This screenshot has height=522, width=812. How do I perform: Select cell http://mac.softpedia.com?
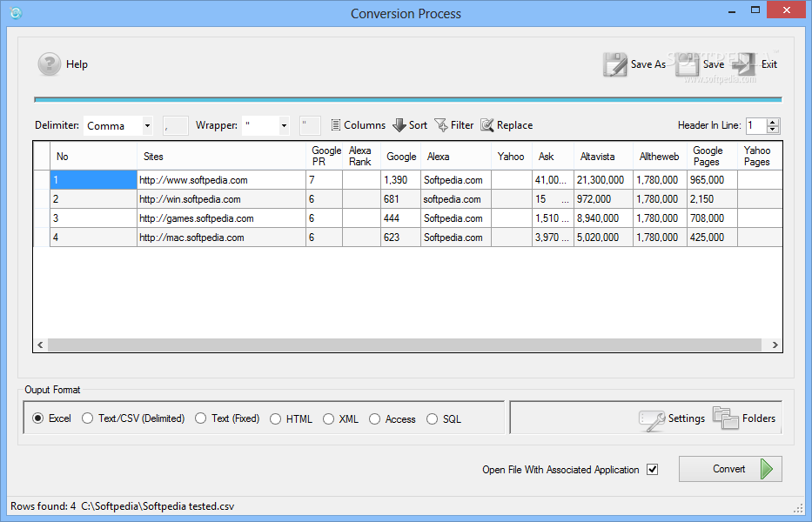click(222, 238)
